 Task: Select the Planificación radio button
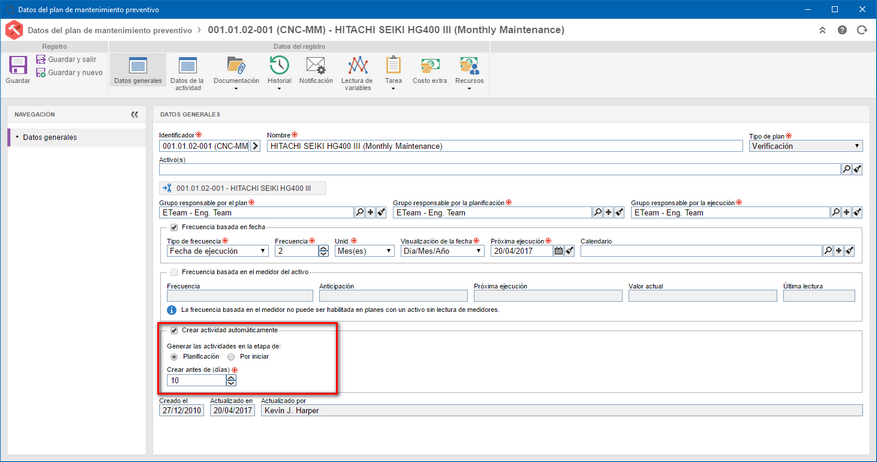(x=174, y=357)
